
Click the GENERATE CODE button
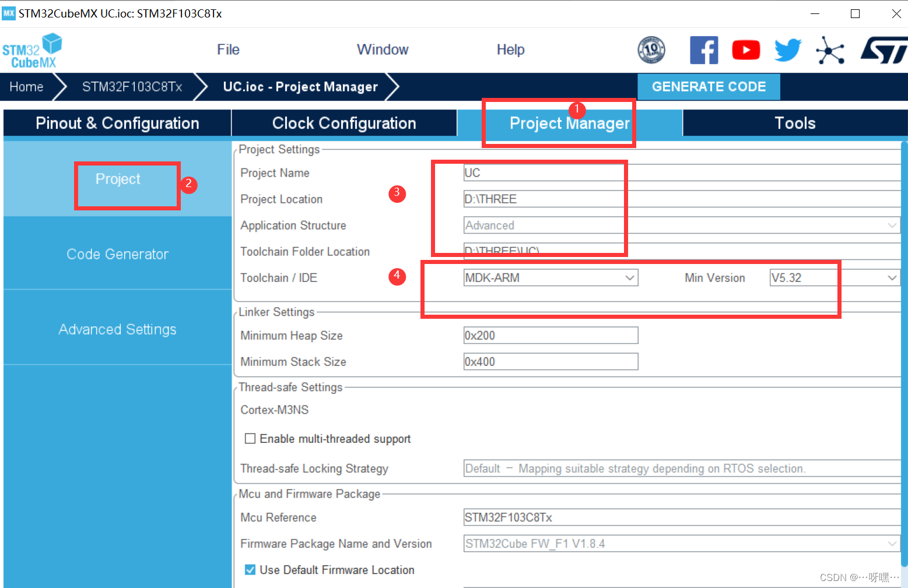pyautogui.click(x=709, y=87)
